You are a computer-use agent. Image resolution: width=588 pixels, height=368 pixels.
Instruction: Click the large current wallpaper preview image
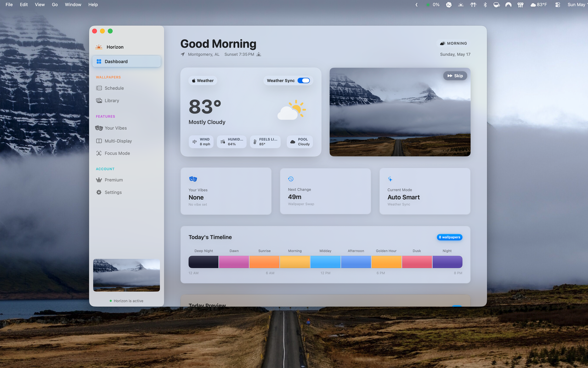click(x=400, y=112)
